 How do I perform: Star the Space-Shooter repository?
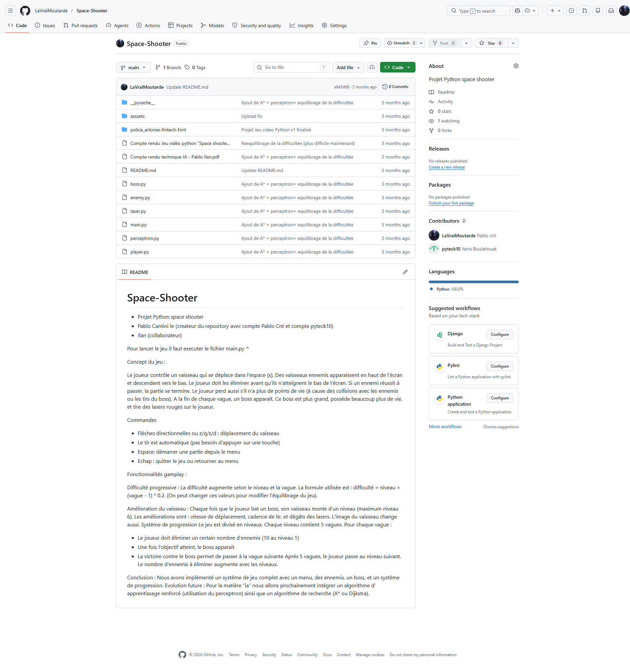[491, 43]
